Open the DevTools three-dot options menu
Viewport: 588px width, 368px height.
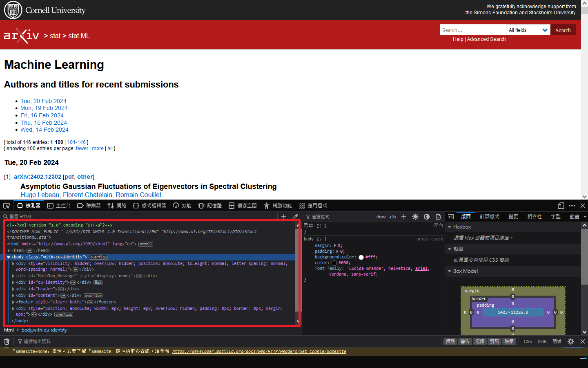pyautogui.click(x=572, y=206)
